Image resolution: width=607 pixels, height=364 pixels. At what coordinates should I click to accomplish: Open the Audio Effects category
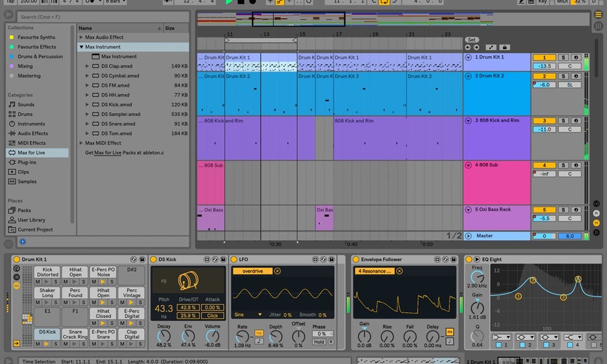[x=33, y=133]
